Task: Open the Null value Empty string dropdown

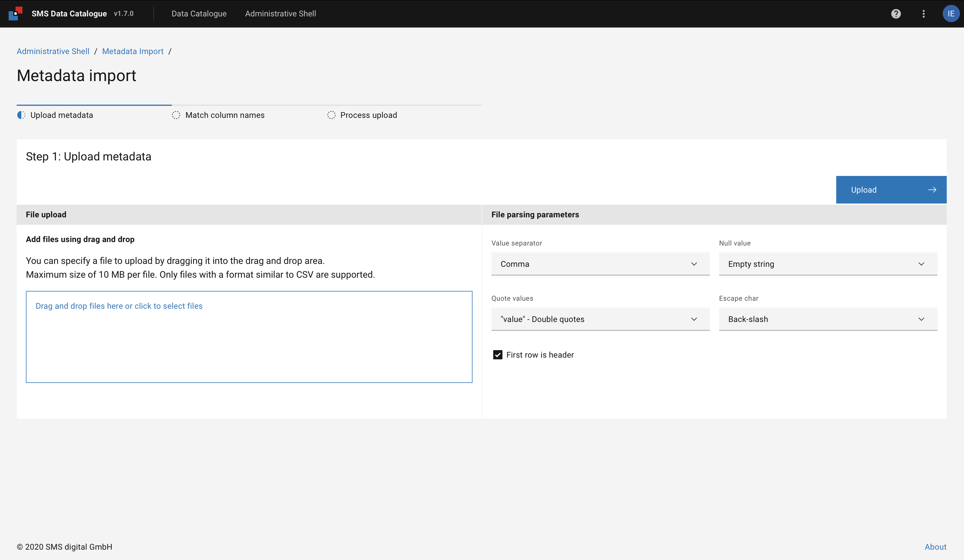Action: 828,264
